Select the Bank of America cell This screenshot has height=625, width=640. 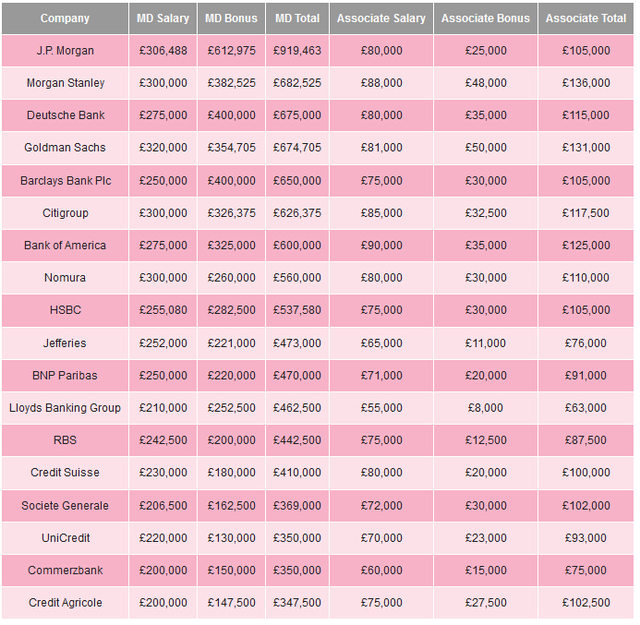coord(65,245)
